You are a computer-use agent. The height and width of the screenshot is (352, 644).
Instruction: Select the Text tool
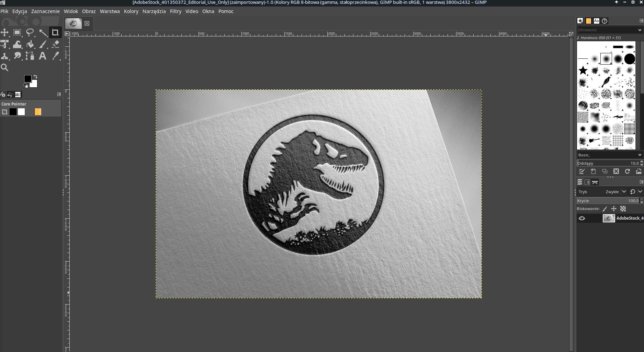click(x=43, y=56)
